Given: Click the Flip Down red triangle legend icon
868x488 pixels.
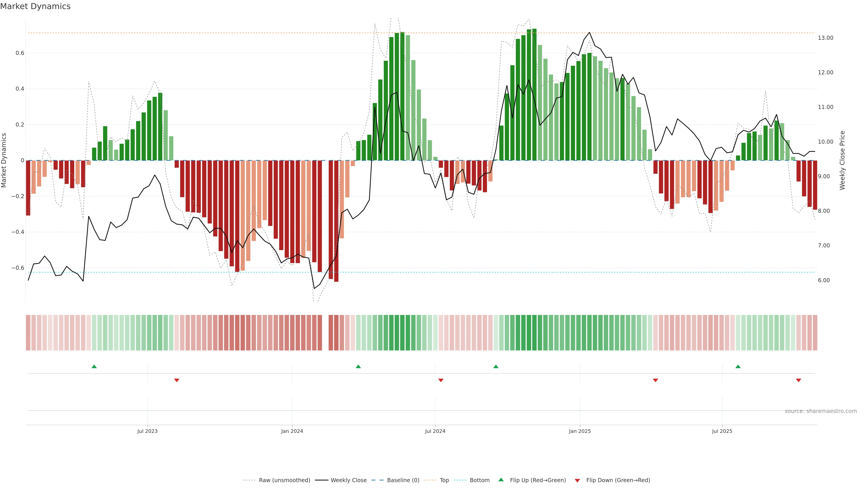Looking at the screenshot, I should click(577, 481).
